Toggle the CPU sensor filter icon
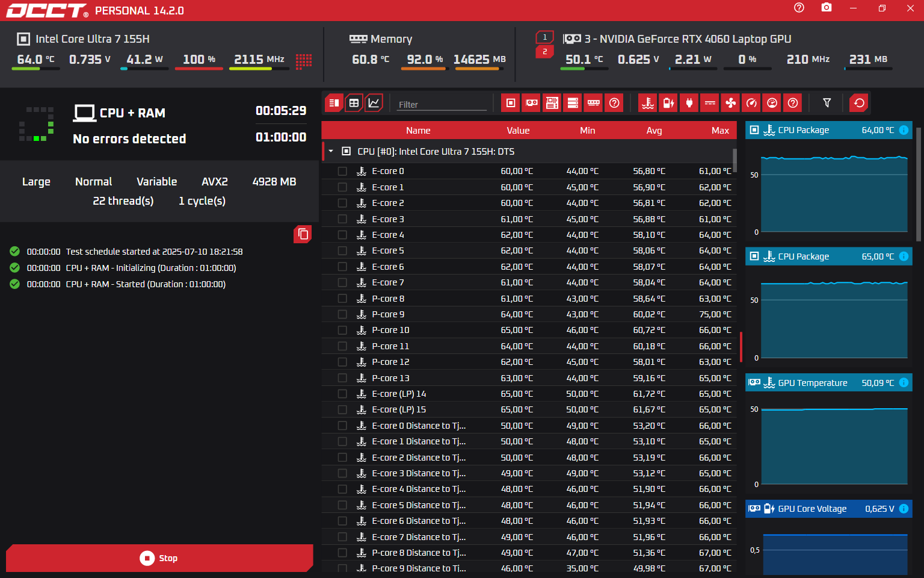924x578 pixels. click(510, 103)
